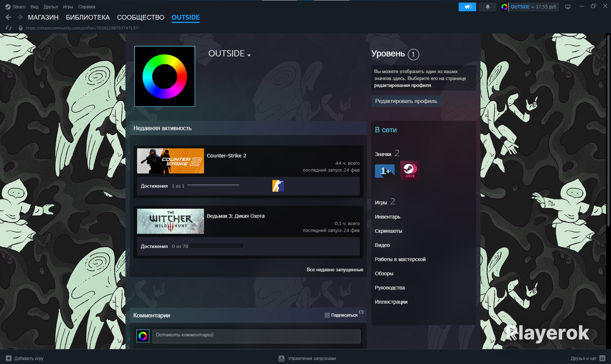Open the Steam menu
The width and height of the screenshot is (611, 364).
point(19,7)
